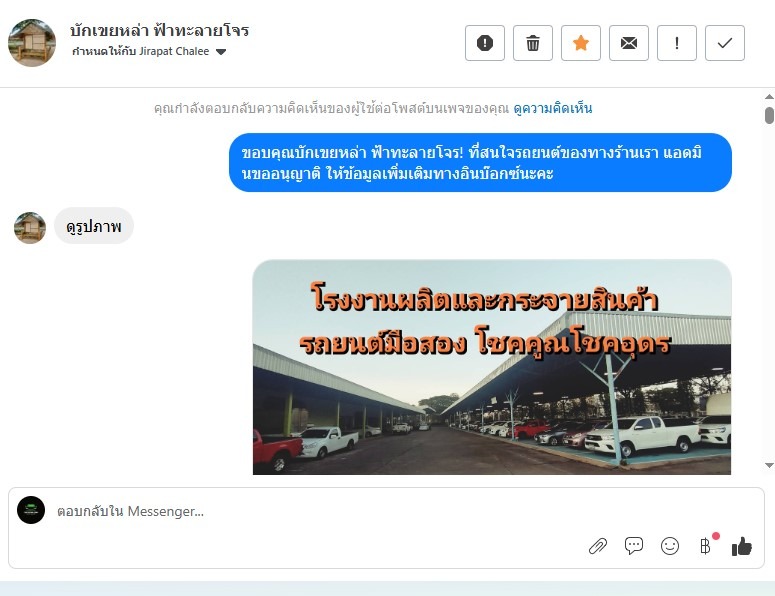Mark conversation unread with envelope icon
The width and height of the screenshot is (775, 596).
click(x=629, y=43)
